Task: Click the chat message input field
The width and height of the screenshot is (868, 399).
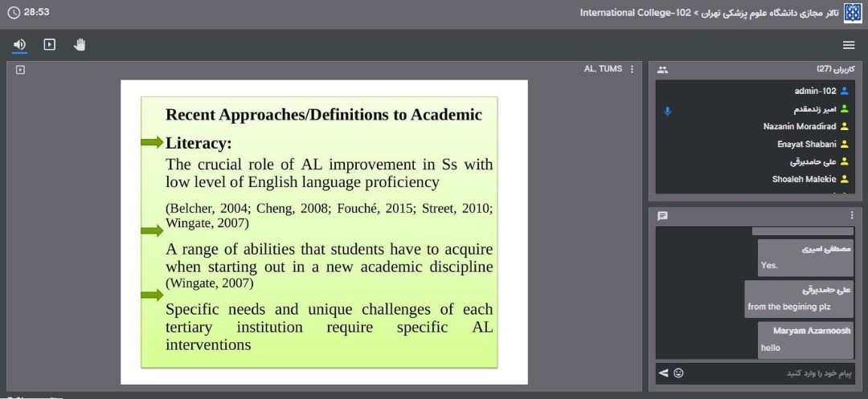Action: pos(771,373)
